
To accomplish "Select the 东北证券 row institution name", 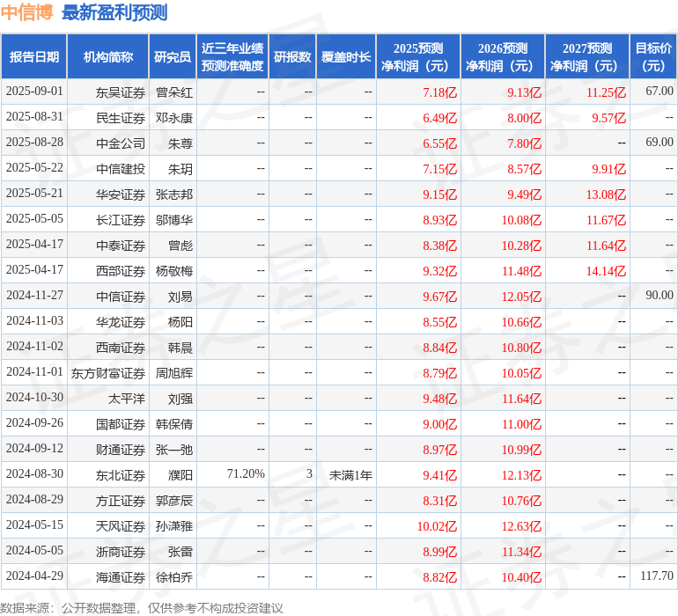I will coord(121,475).
